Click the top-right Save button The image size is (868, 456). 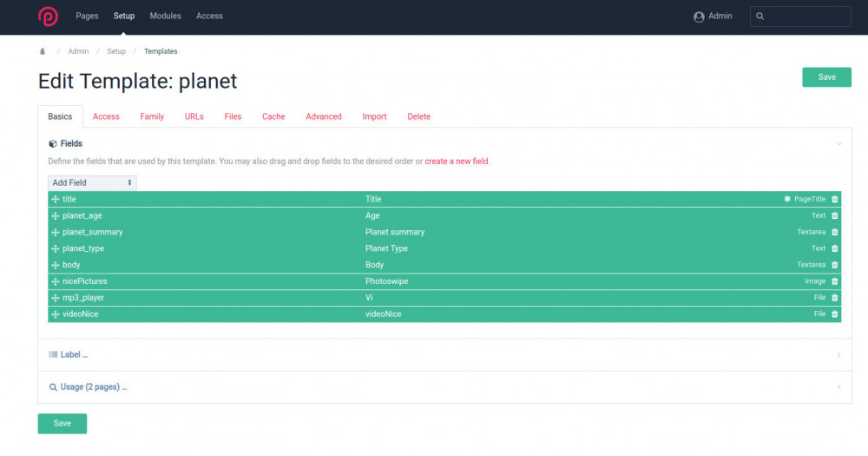[826, 77]
